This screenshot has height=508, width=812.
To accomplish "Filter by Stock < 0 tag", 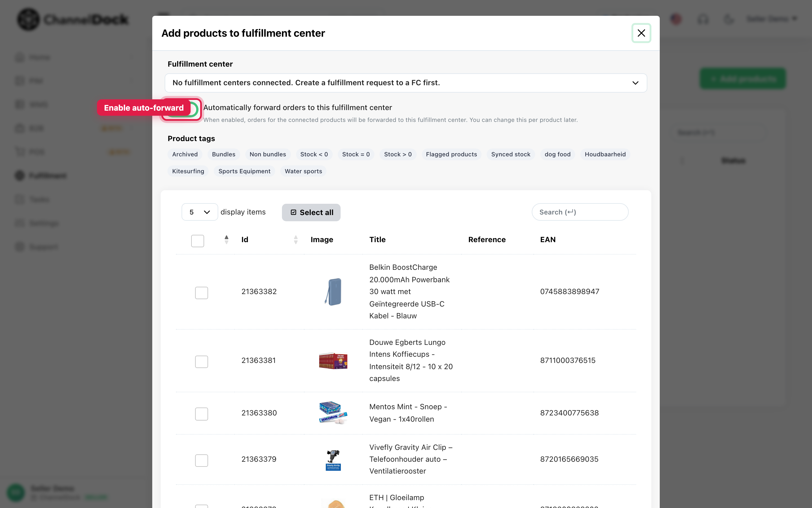I will (x=314, y=154).
